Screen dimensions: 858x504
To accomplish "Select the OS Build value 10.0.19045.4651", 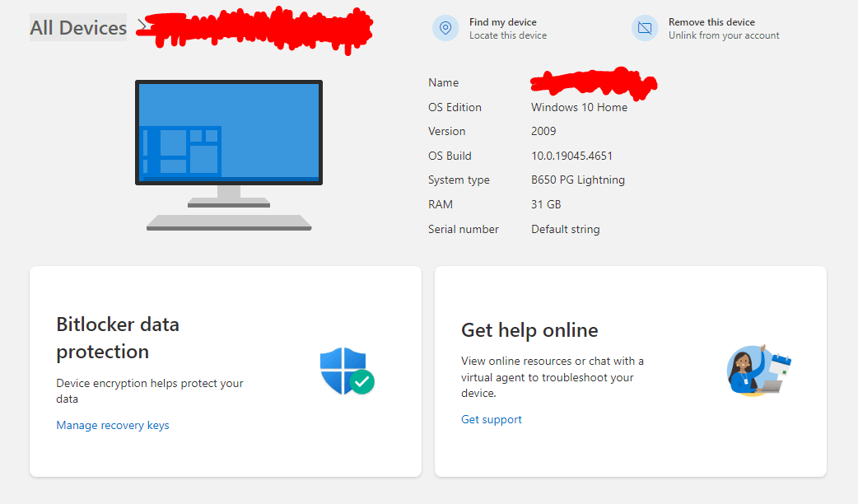I will point(571,156).
